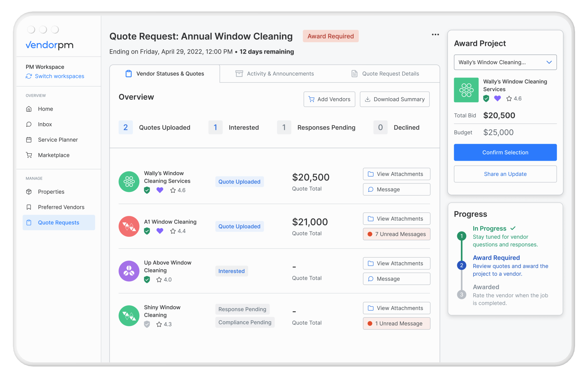The height and width of the screenshot is (378, 588).
Task: Click Wally's Window Cleaning avatar in vendor list
Action: click(x=129, y=182)
